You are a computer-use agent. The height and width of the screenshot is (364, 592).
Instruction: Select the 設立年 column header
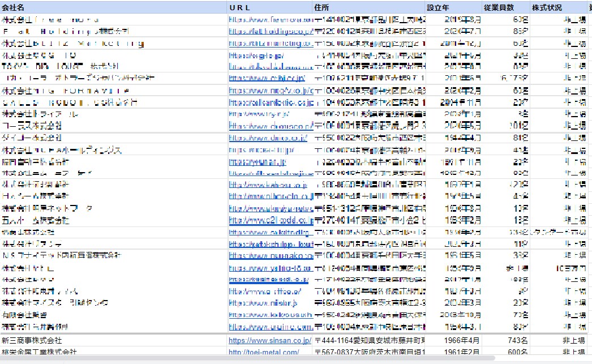pyautogui.click(x=453, y=7)
